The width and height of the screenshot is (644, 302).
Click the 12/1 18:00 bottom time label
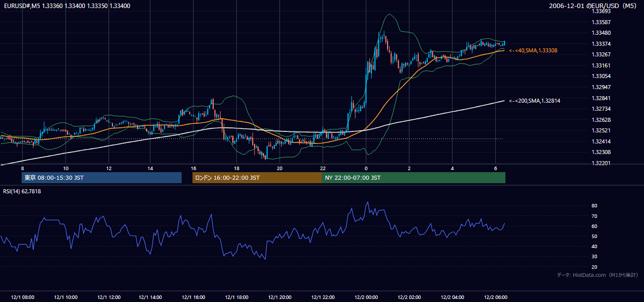click(x=237, y=297)
